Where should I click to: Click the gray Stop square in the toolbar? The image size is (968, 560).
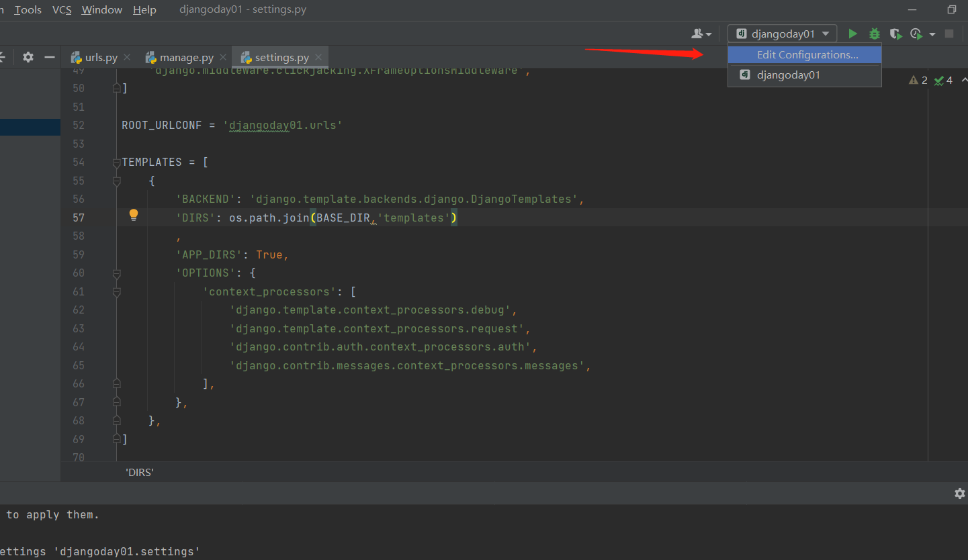(x=949, y=34)
